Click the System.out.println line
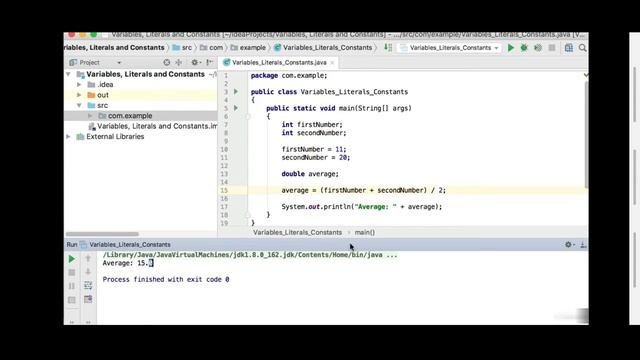This screenshot has height=360, width=640. tap(362, 207)
